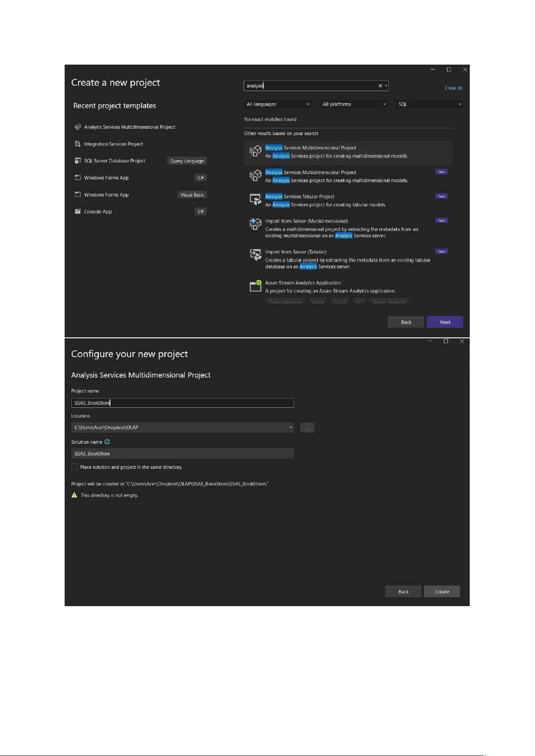The image size is (535, 756).
Task: Click Back in Configure your new project
Action: (x=403, y=592)
